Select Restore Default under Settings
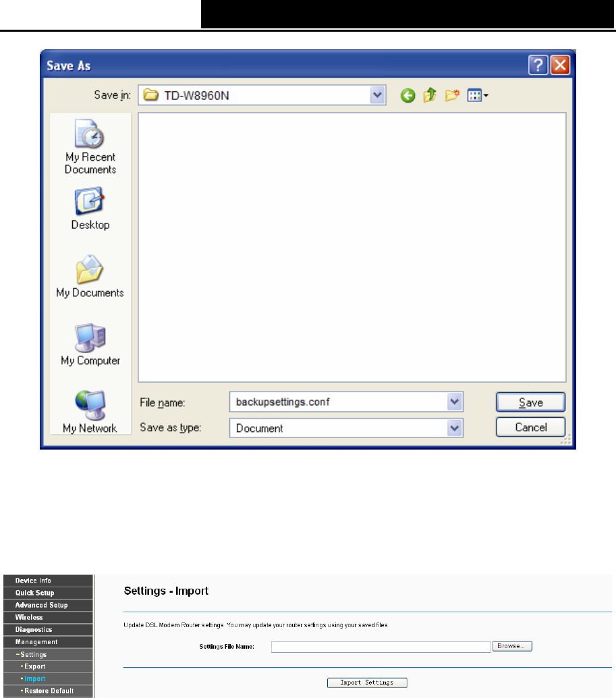This screenshot has width=616, height=698. (x=48, y=691)
